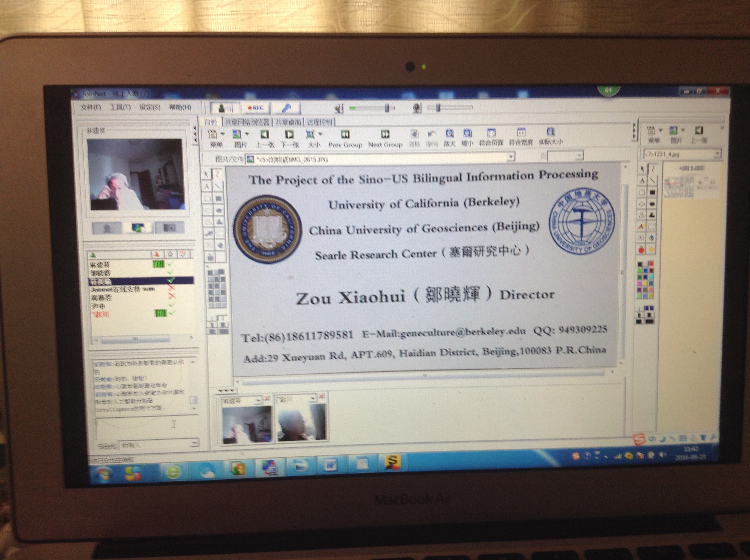The image size is (750, 560).
Task: Toggle the speaker mute icon
Action: [339, 108]
